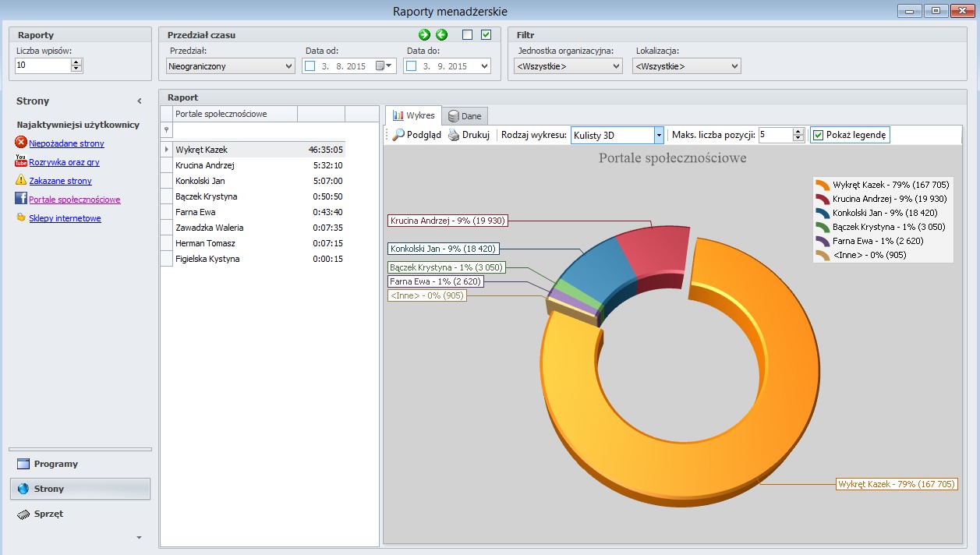Click the Strony globe icon
Image resolution: width=980 pixels, height=555 pixels.
point(23,489)
